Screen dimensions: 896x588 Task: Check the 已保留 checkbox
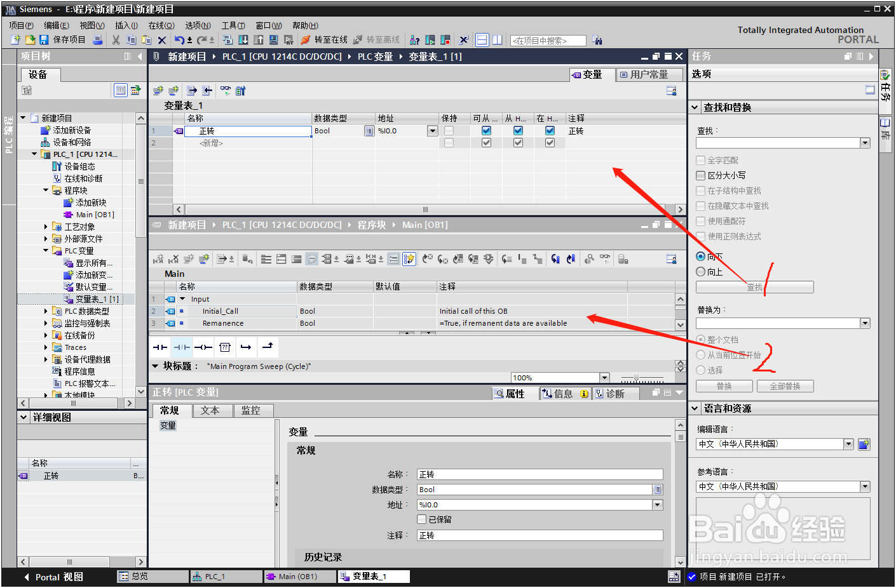point(422,519)
